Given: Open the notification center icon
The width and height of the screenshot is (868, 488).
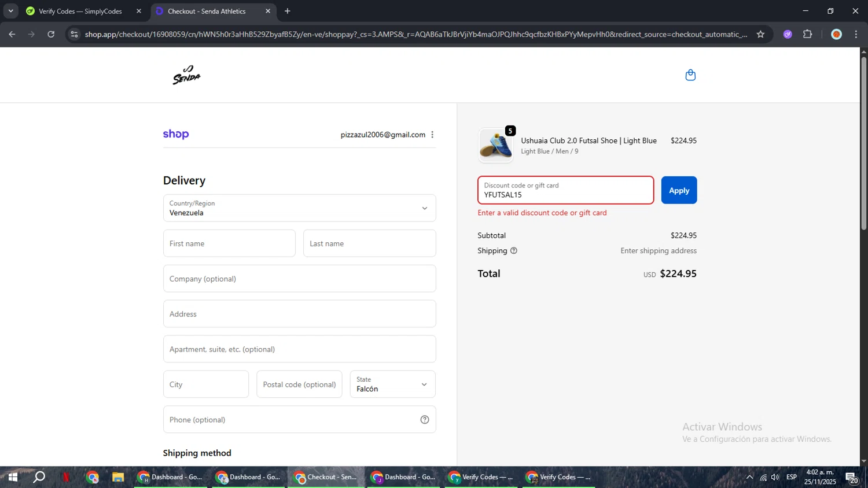Looking at the screenshot, I should click(852, 478).
